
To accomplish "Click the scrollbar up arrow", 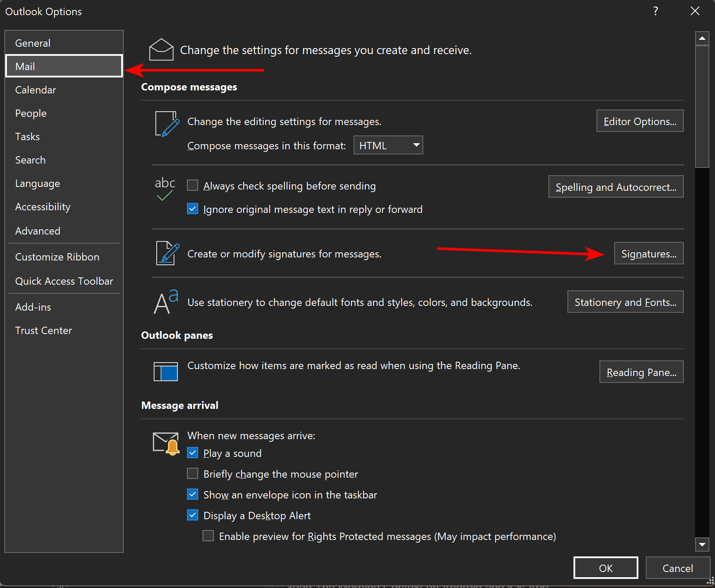I will [702, 39].
